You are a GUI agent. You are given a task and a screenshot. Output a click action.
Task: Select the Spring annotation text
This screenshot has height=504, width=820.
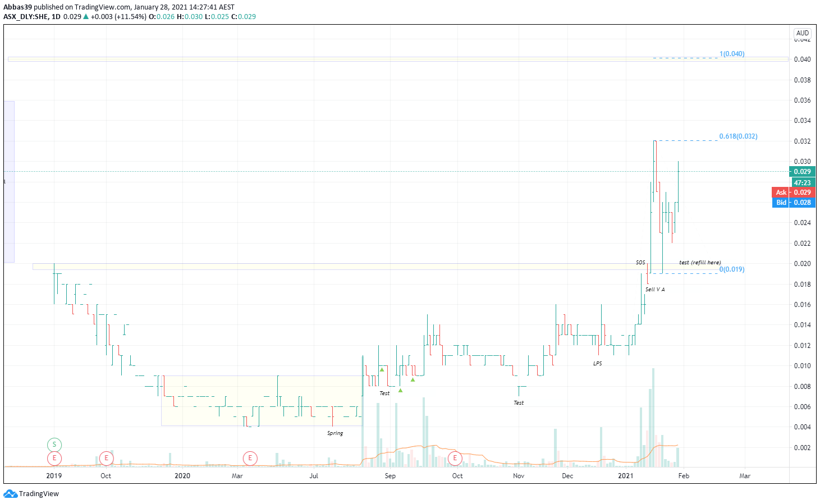pyautogui.click(x=335, y=433)
